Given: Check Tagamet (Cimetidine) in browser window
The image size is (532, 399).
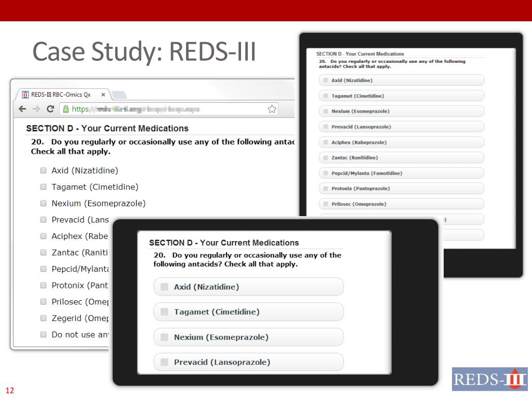Looking at the screenshot, I should [x=44, y=187].
